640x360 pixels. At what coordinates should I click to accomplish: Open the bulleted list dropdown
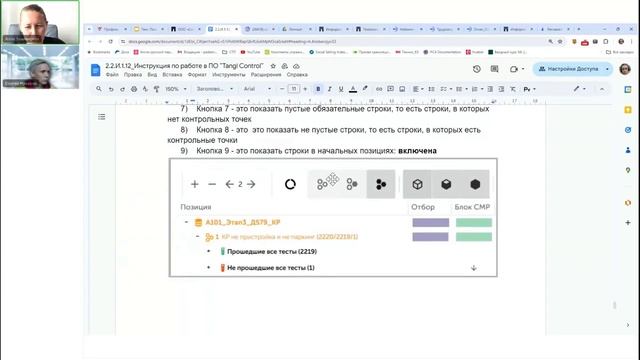coord(461,89)
